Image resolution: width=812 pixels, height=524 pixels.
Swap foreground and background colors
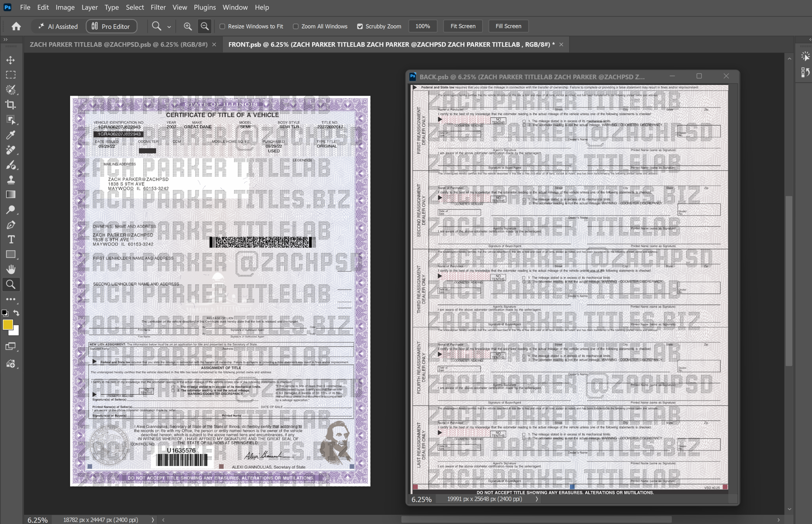coord(16,313)
